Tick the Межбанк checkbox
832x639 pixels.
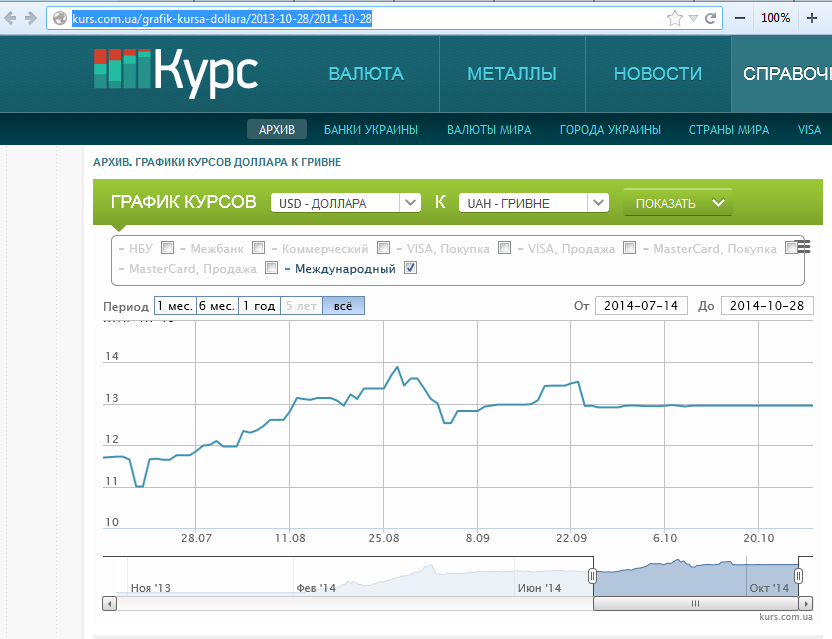pyautogui.click(x=258, y=248)
